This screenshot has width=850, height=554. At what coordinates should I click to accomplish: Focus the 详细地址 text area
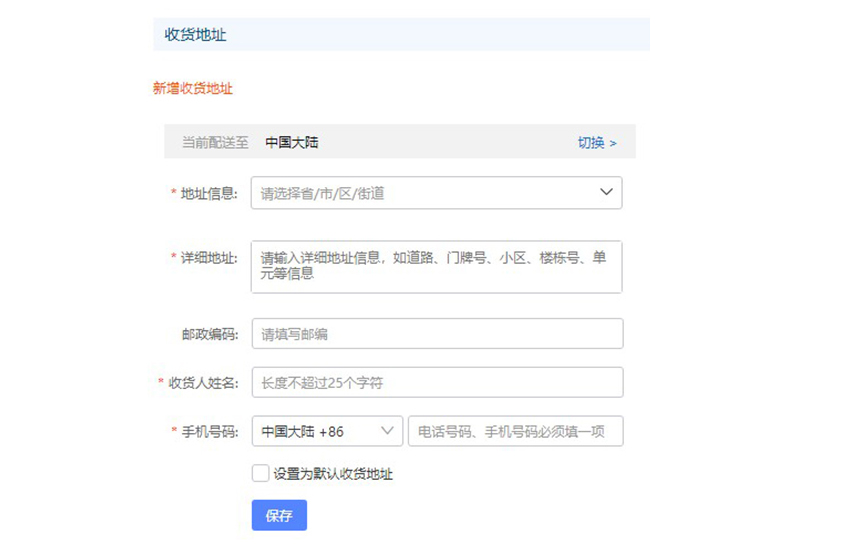436,267
